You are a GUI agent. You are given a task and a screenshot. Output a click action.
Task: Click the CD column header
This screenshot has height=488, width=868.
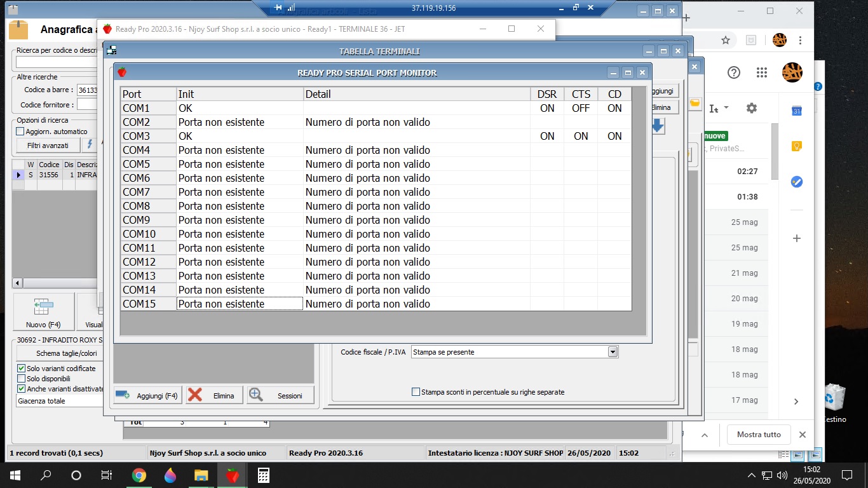coord(614,94)
